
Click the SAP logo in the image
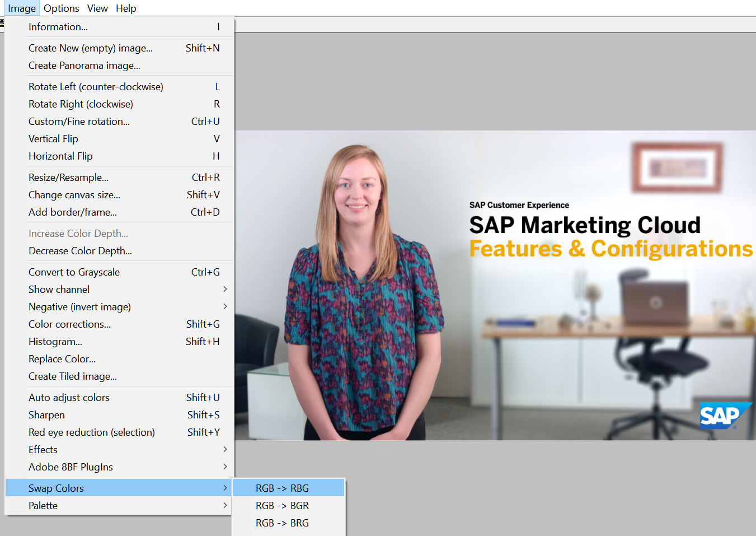(726, 416)
